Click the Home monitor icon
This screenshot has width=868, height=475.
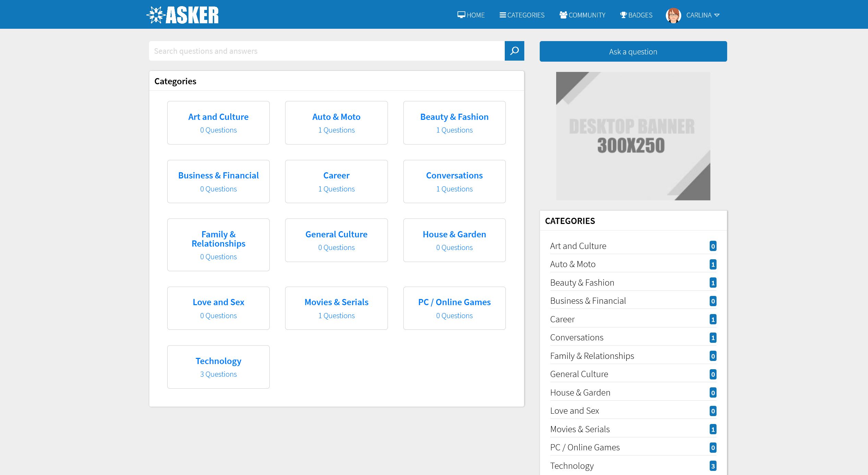pyautogui.click(x=461, y=15)
